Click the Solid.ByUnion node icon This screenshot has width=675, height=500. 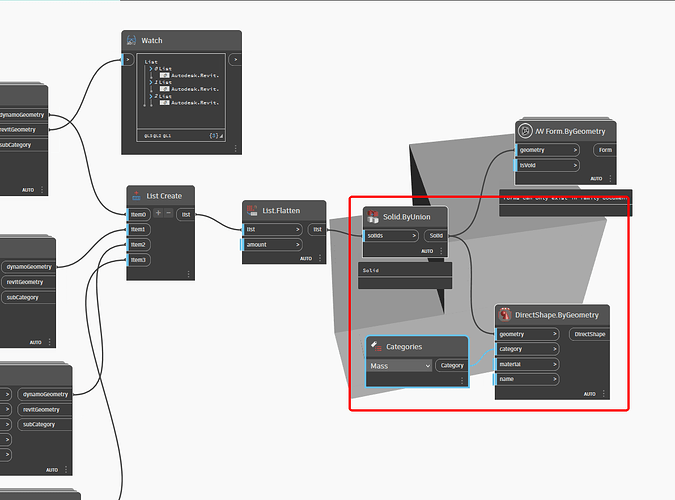point(373,217)
